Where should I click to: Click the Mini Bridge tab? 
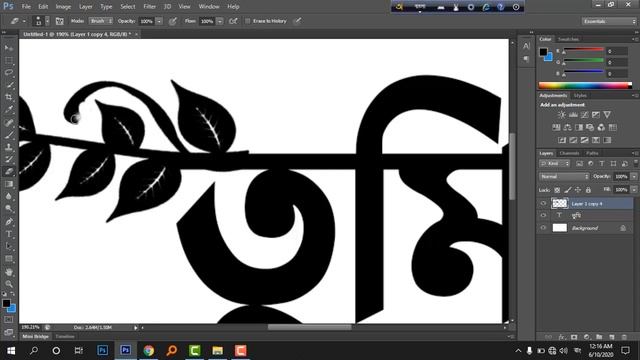36,336
